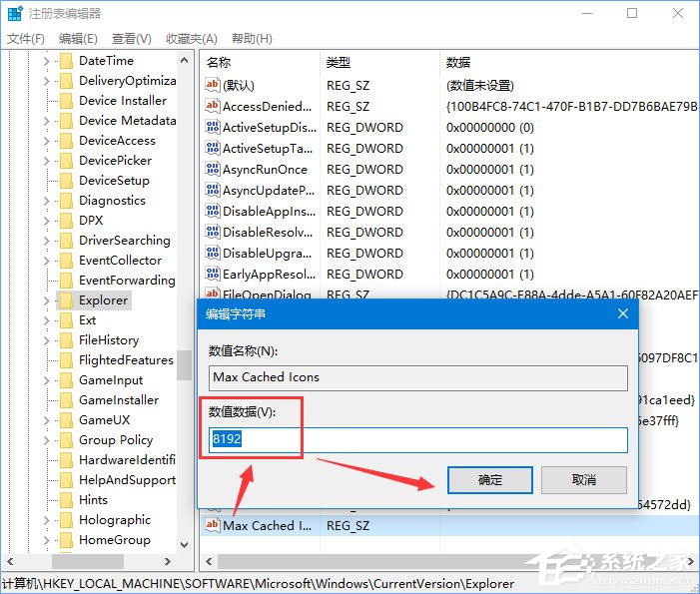Click the 0x00000000 (0) data cell
This screenshot has width=700, height=594.
[x=489, y=128]
